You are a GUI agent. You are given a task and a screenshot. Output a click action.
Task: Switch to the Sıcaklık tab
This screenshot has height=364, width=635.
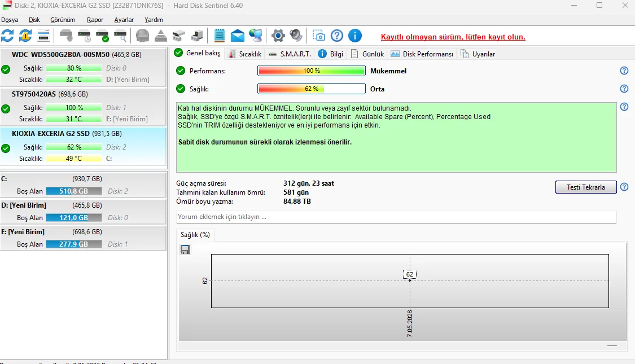[244, 54]
